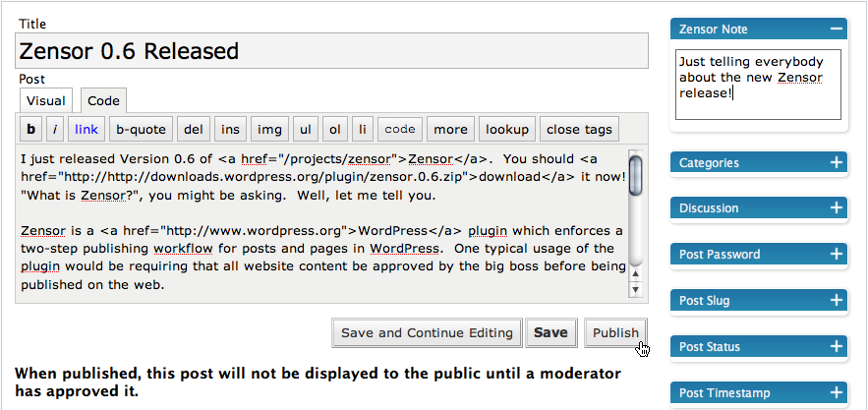Click the "Post Password" panel title

(x=720, y=255)
